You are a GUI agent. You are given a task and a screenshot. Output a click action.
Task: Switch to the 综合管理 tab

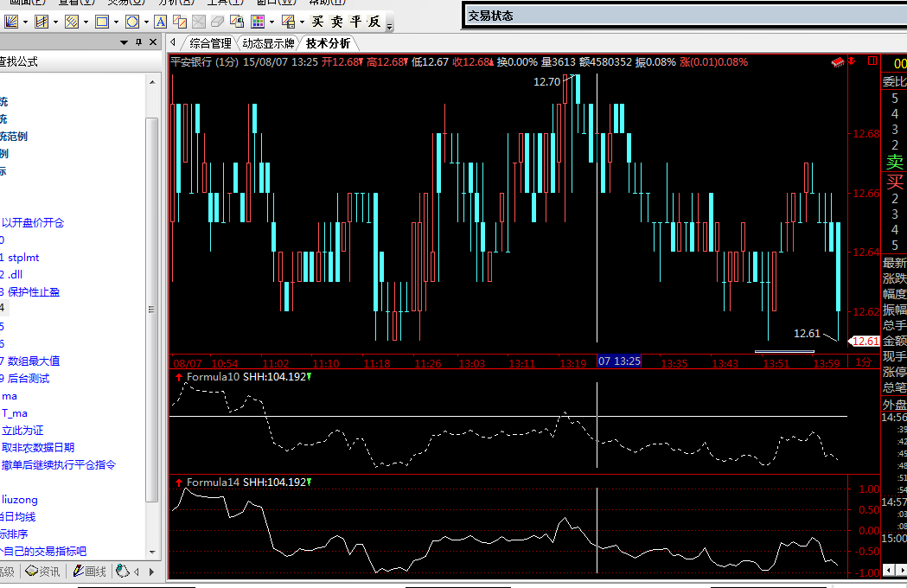point(210,43)
